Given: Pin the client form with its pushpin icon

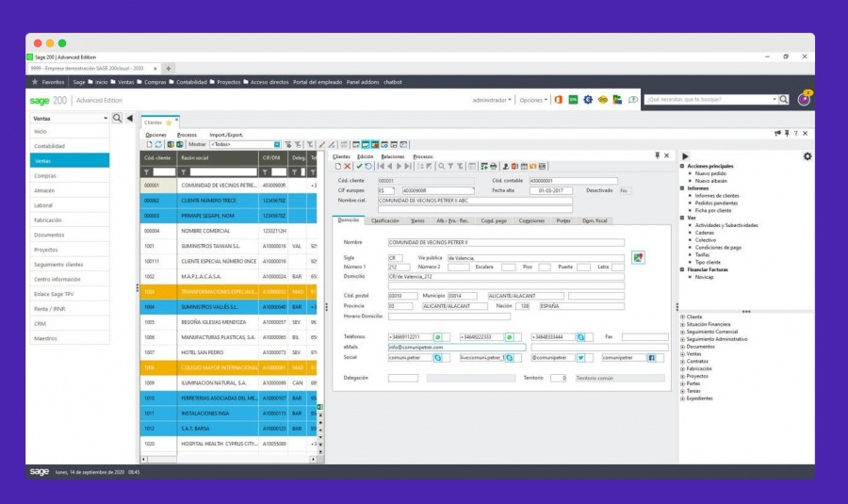Looking at the screenshot, I should (657, 155).
